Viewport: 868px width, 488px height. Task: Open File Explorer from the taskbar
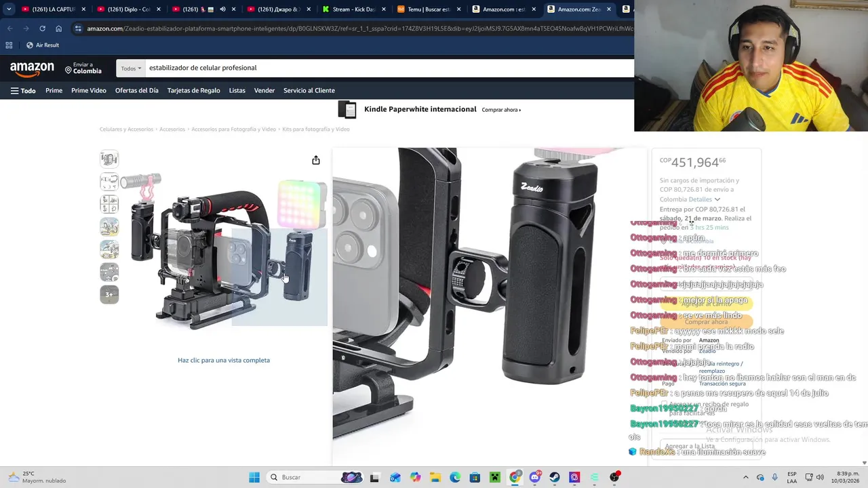tap(435, 477)
